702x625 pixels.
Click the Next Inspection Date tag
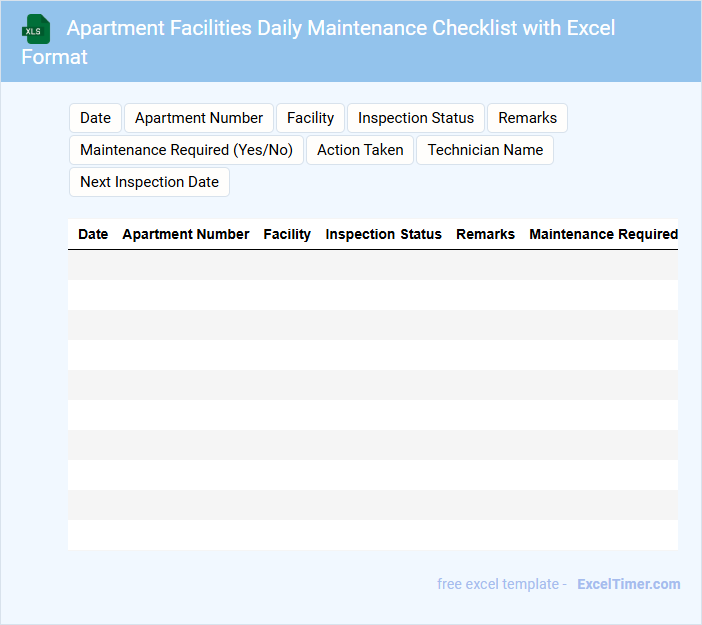coord(149,182)
